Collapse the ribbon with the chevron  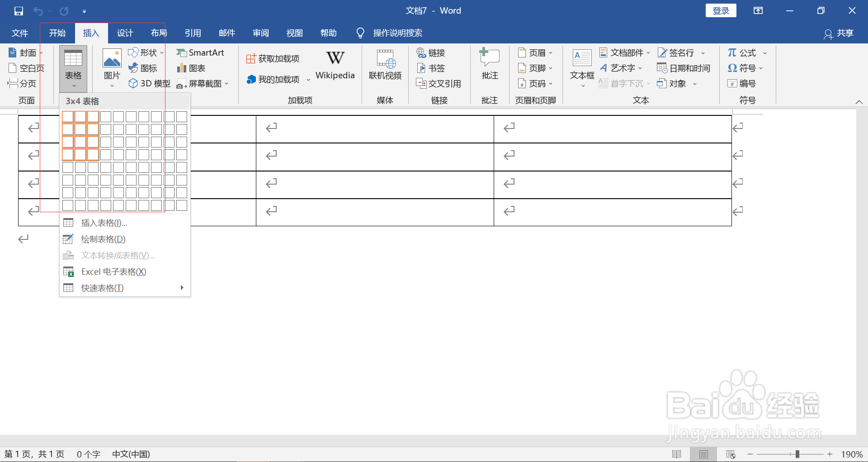(x=859, y=102)
